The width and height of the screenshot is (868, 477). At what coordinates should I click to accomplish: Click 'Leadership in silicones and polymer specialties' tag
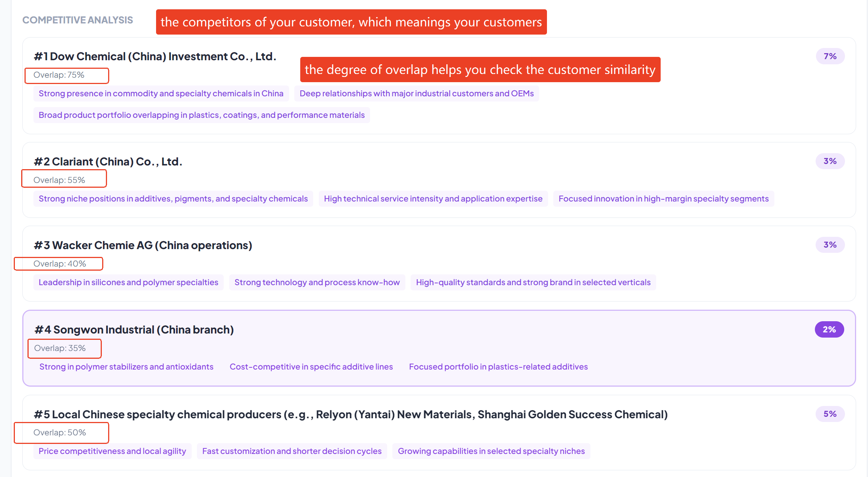[129, 282]
